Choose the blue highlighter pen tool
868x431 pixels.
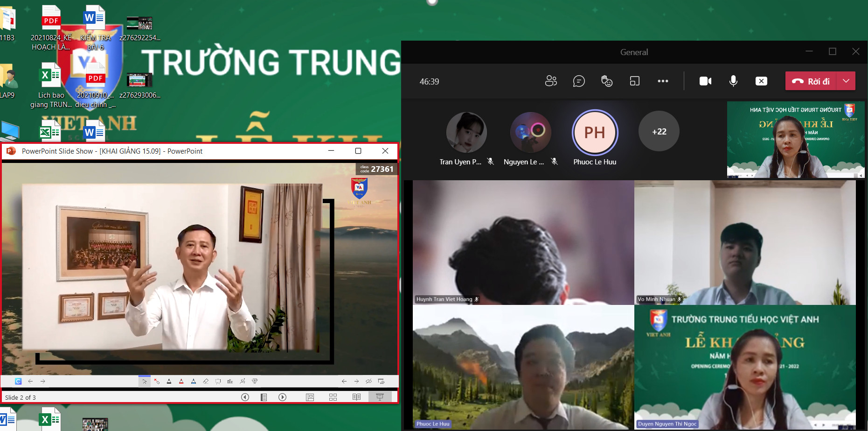click(194, 381)
